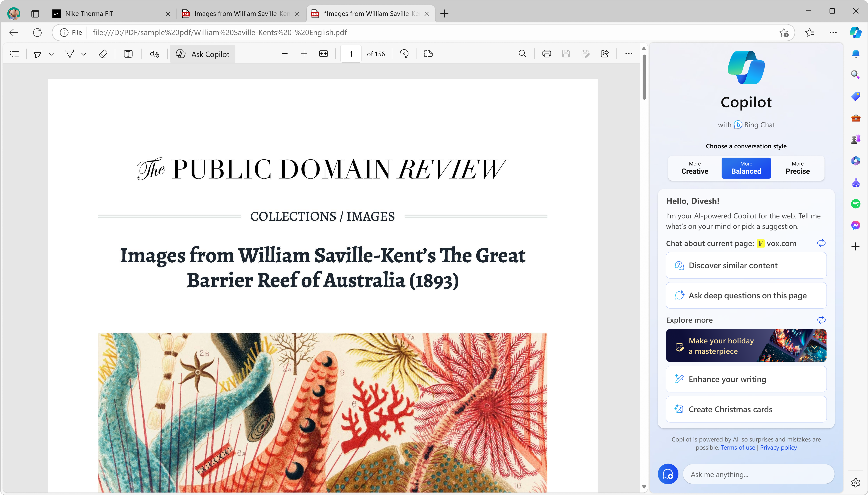Choose More Balanced conversation style
The image size is (868, 495).
(746, 168)
